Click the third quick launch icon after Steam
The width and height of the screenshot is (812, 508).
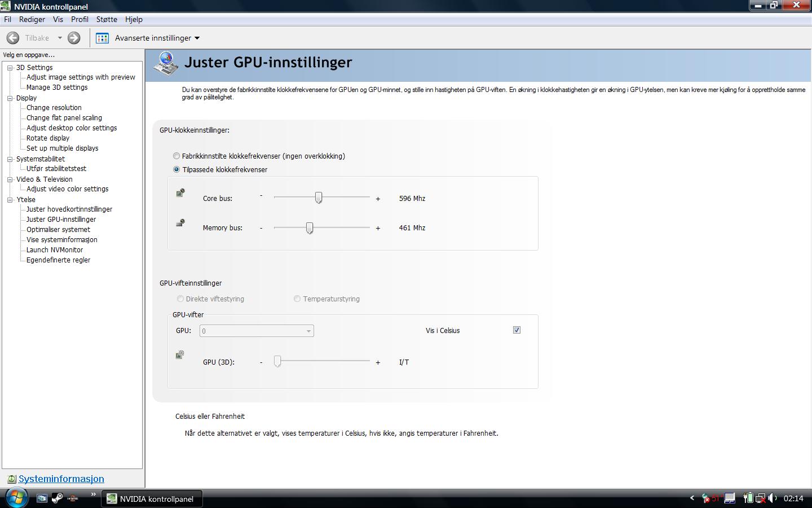(x=73, y=498)
